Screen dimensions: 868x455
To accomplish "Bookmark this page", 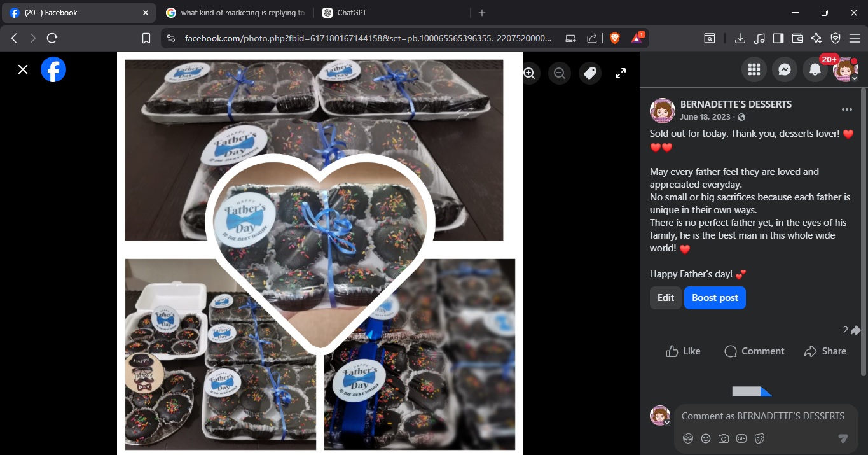I will point(146,38).
